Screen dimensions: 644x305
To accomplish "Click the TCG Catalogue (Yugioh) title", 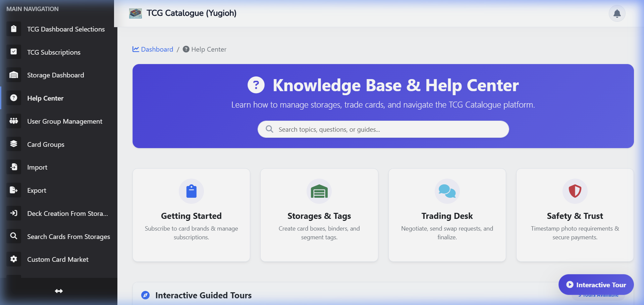I will coord(192,13).
